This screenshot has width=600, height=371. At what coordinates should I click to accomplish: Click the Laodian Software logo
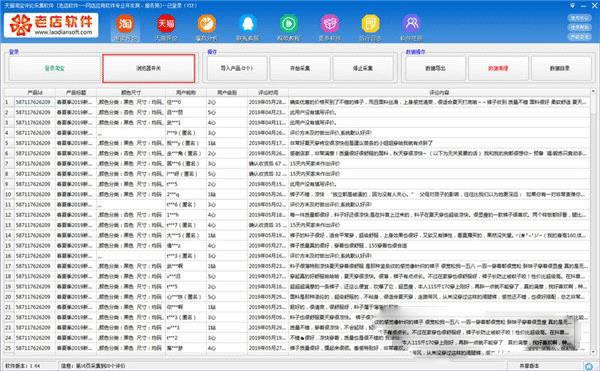51,25
